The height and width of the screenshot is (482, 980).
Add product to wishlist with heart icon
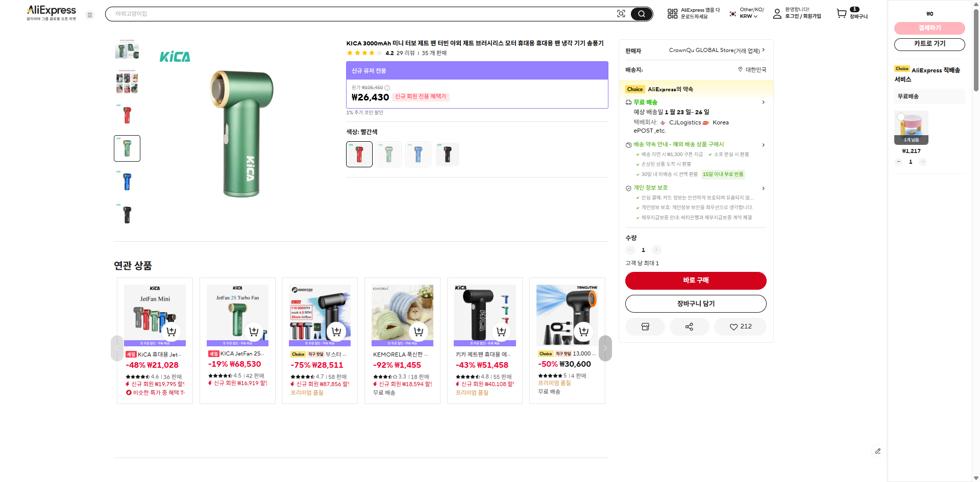coord(740,326)
